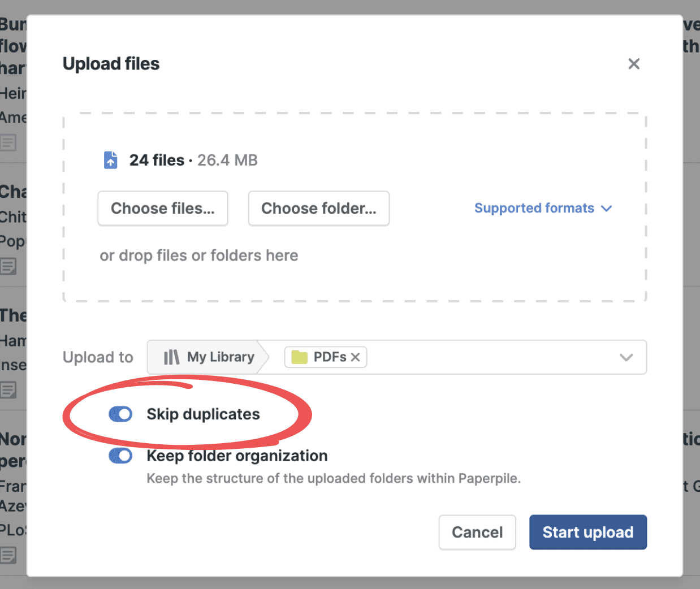Click the My Library books icon
Viewport: 700px width, 589px height.
click(171, 357)
